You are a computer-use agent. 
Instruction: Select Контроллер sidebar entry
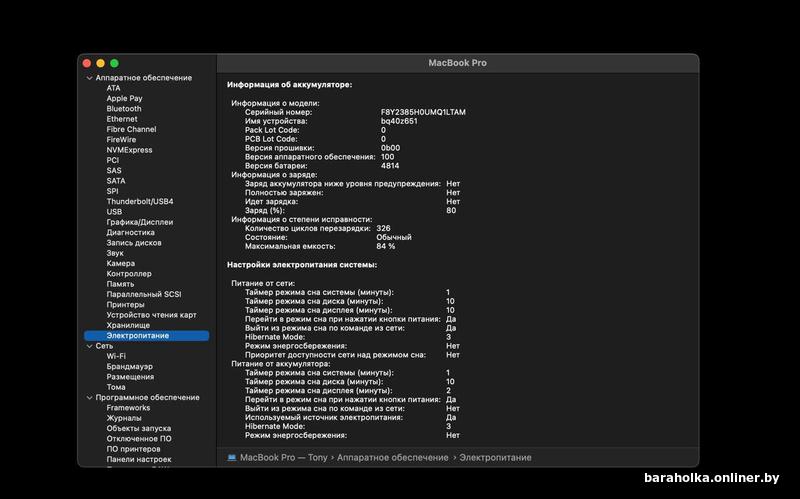point(129,273)
